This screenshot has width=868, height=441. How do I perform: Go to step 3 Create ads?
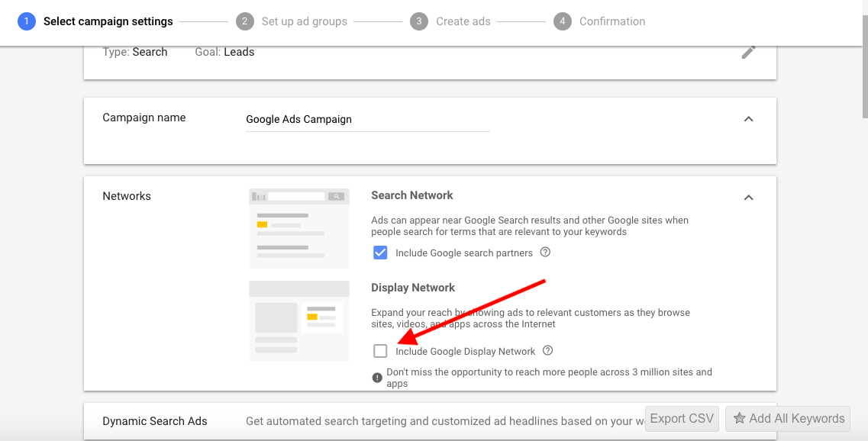pos(450,21)
